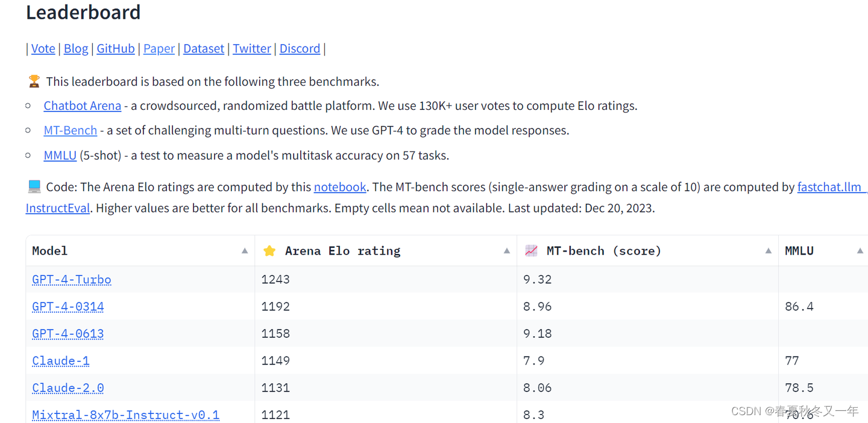Image resolution: width=868 pixels, height=423 pixels.
Task: Click the chart icon beside MT-bench
Action: point(531,251)
